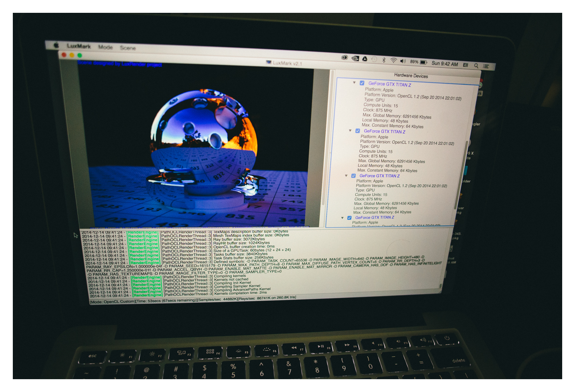Click status bar 'Time: 53secs (67secs remaining)'

click(x=166, y=301)
